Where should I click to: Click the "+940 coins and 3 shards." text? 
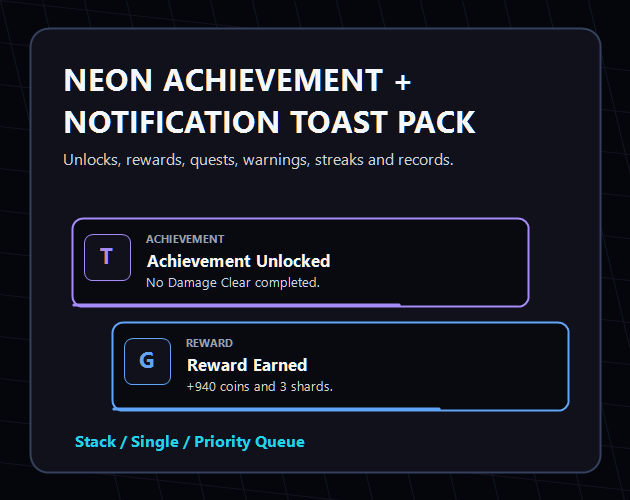pyautogui.click(x=260, y=387)
